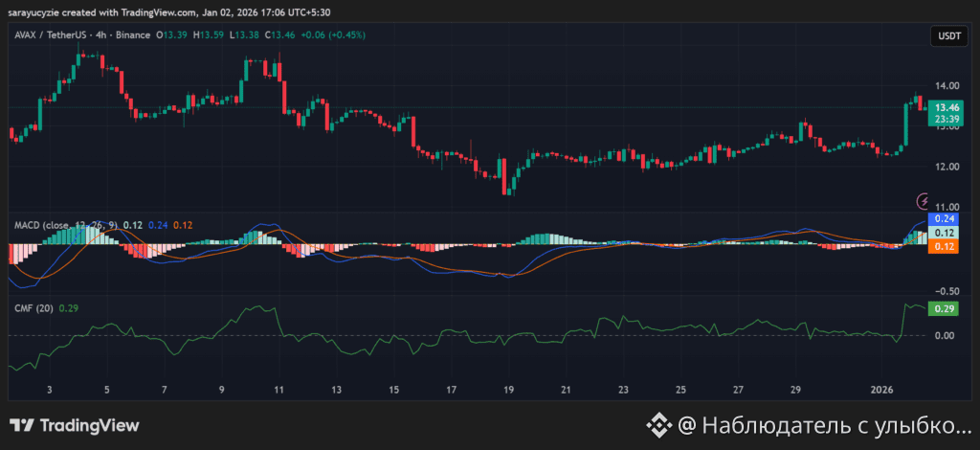
Task: Click the +0.06 (+0.45%) change text
Action: click(x=332, y=35)
